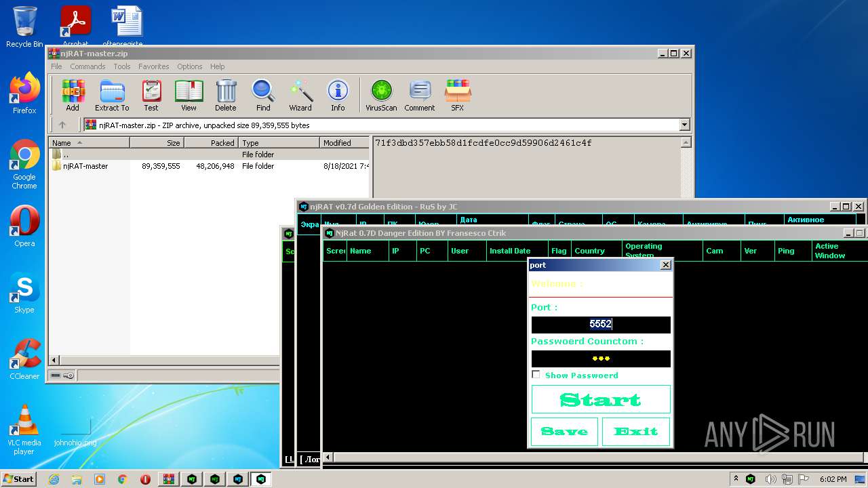Open VLC media player shortcut

pyautogui.click(x=24, y=430)
